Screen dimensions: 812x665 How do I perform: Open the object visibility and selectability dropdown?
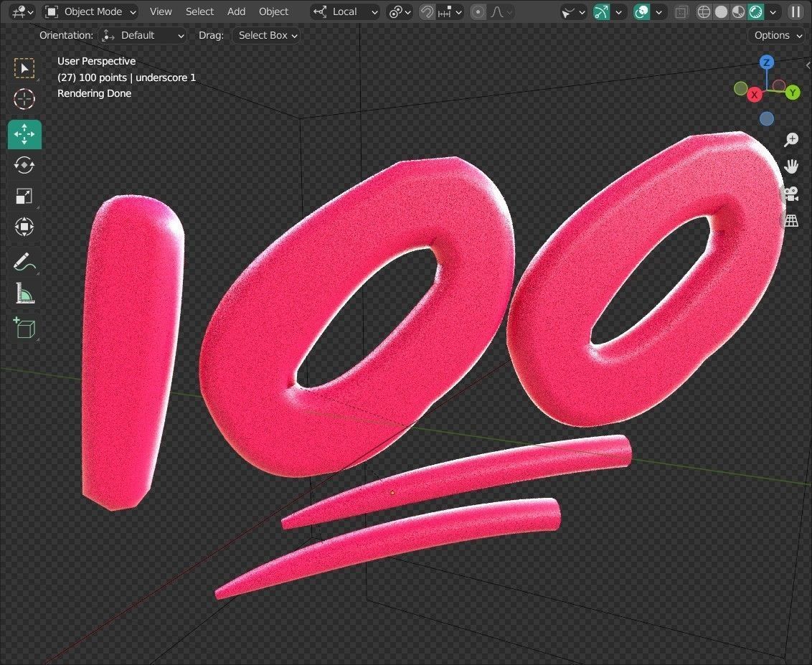pyautogui.click(x=573, y=11)
